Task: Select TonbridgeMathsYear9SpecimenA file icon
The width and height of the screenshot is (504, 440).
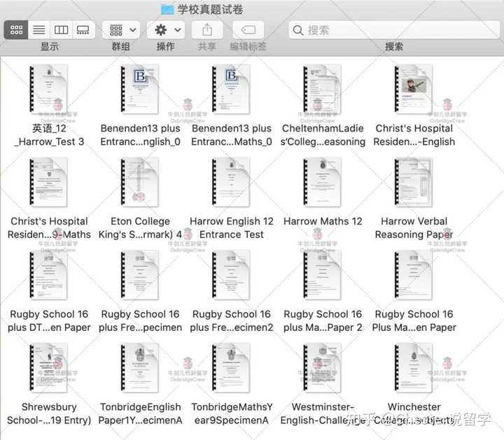Action: 231,368
